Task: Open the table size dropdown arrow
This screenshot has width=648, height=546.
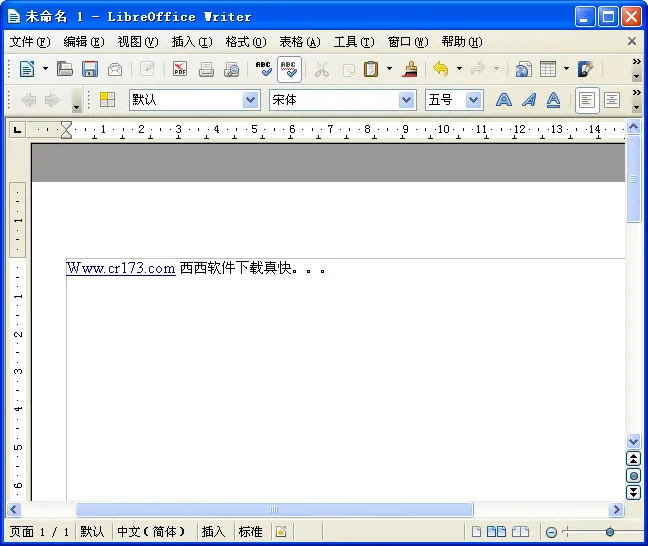Action: pyautogui.click(x=567, y=69)
